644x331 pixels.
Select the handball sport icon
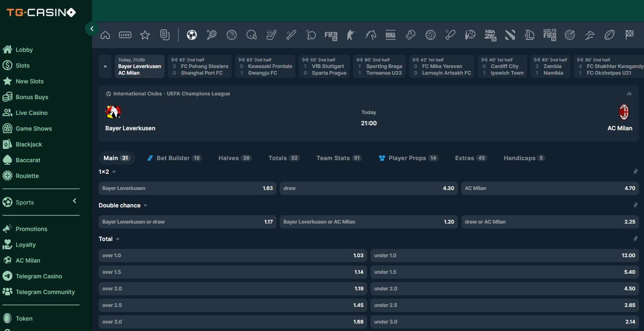click(x=470, y=35)
